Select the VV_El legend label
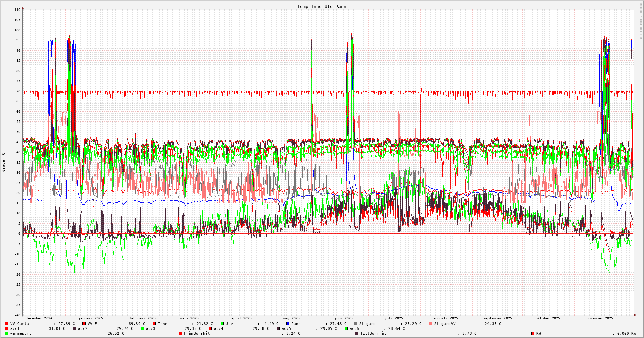644x338 pixels. point(93,324)
